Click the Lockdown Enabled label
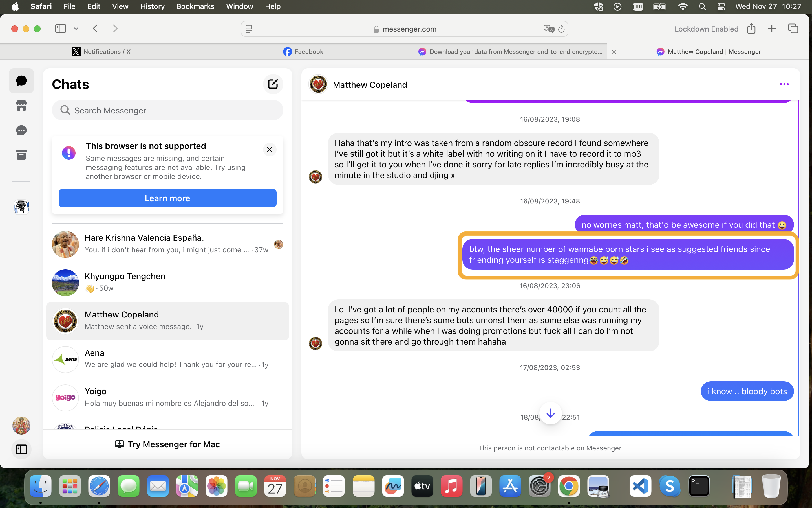 point(706,29)
